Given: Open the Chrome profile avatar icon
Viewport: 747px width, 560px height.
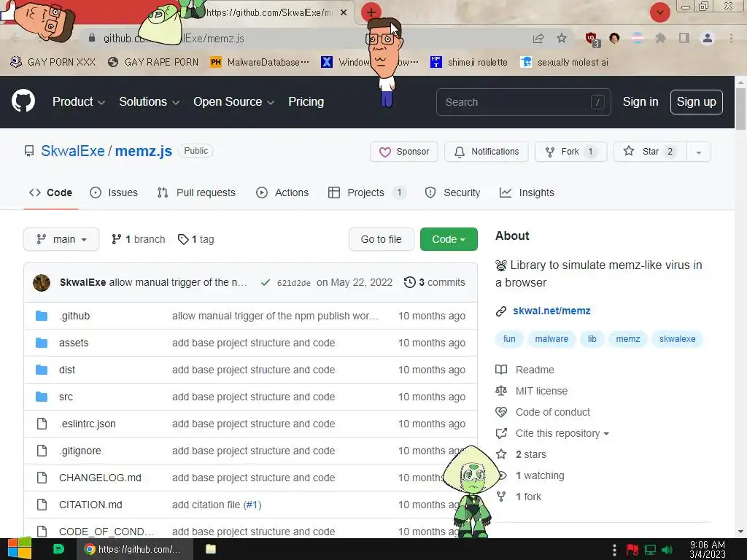Looking at the screenshot, I should pyautogui.click(x=708, y=39).
